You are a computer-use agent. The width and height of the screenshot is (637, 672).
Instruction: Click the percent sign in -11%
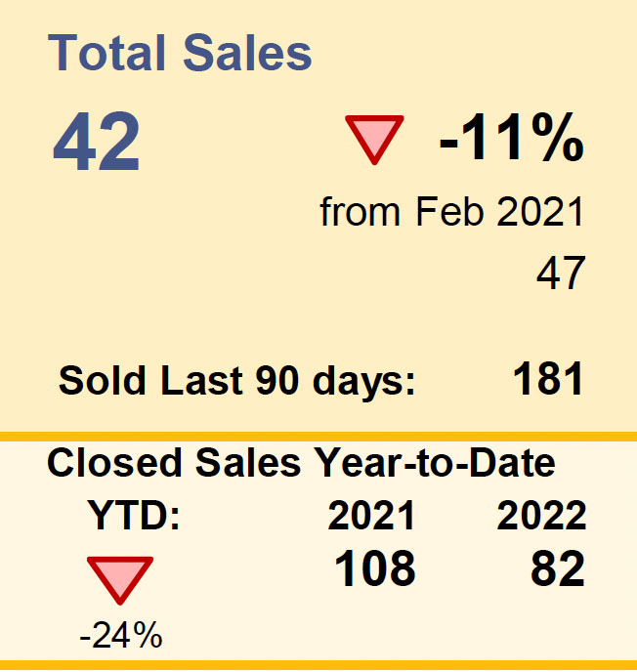pos(556,137)
